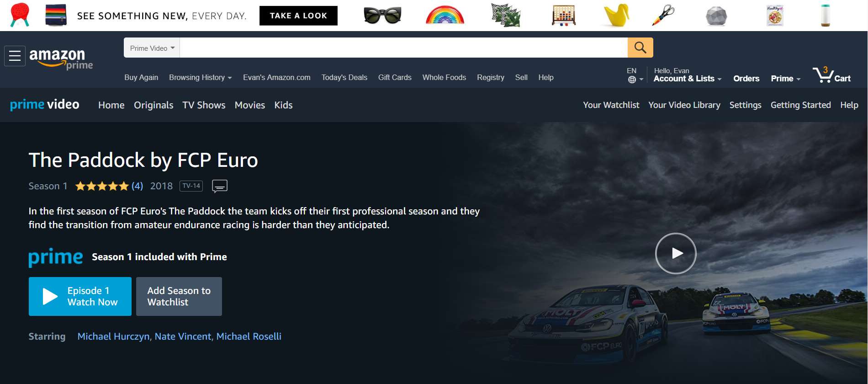Click the yellow swan watering can product
Viewport: 868px width, 384px height.
point(616,15)
